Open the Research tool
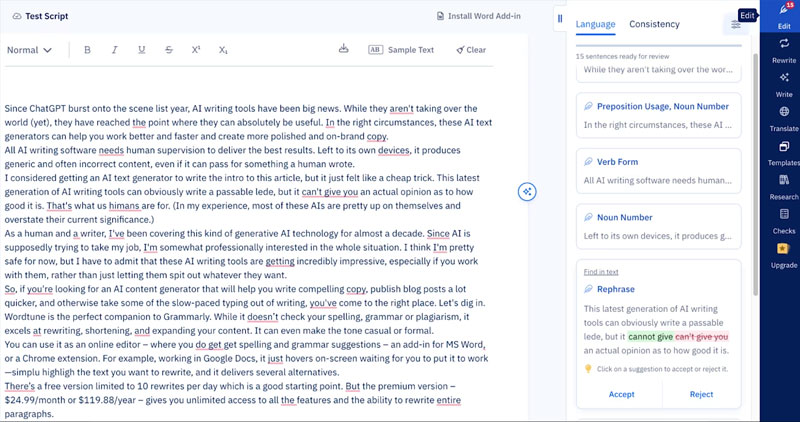Screen dimensions: 800x422 (x=784, y=187)
